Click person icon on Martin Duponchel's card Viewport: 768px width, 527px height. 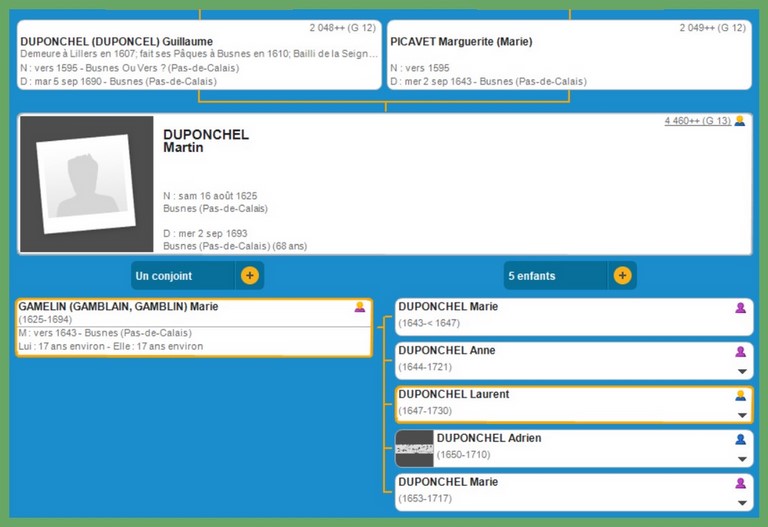tap(740, 121)
